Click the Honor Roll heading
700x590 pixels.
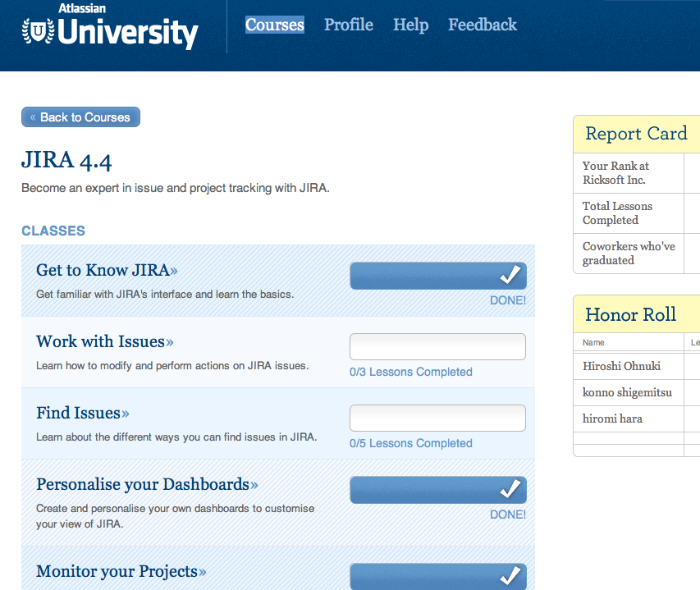tap(631, 314)
